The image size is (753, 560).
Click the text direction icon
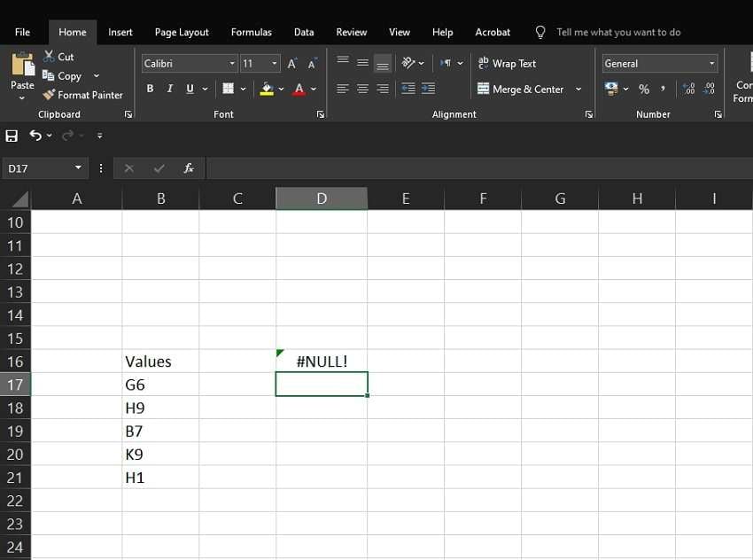446,63
